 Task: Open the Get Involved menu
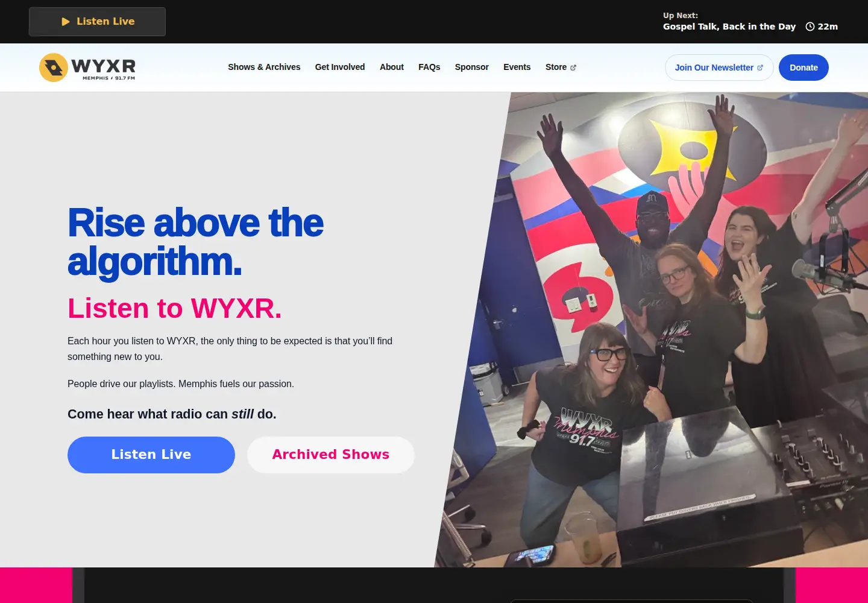point(340,67)
